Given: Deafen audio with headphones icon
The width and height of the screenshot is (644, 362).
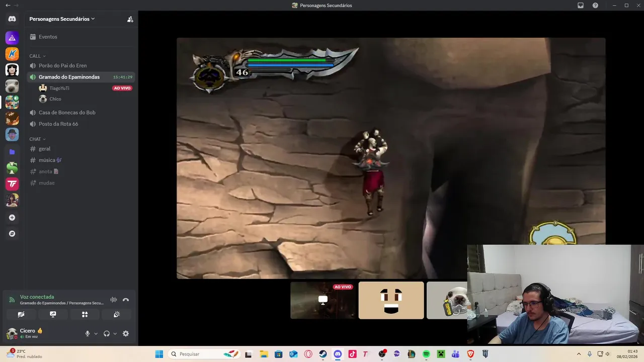Looking at the screenshot, I should click(x=107, y=333).
